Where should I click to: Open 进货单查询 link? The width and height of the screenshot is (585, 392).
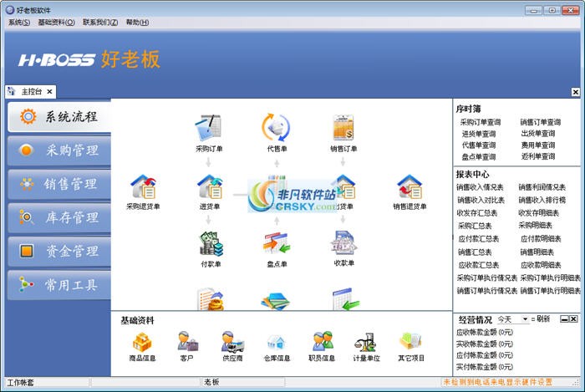pos(479,134)
